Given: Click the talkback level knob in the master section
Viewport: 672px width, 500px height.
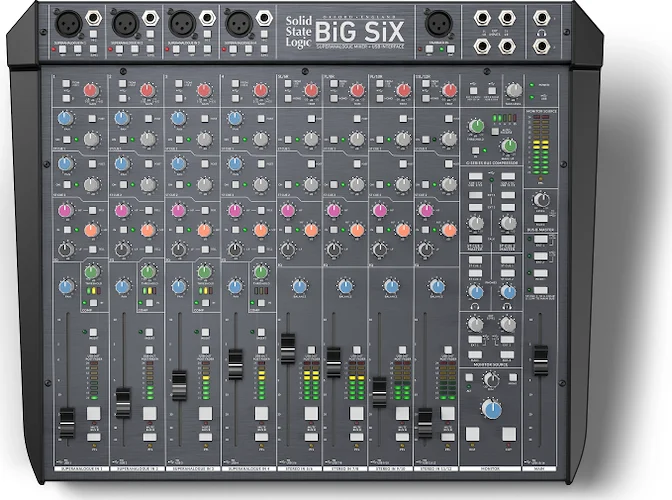Looking at the screenshot, I should tap(513, 90).
